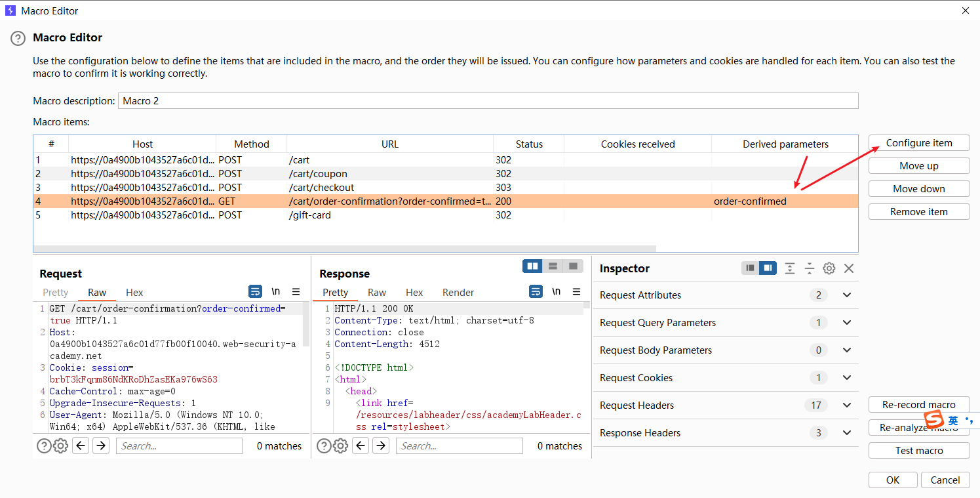Expand all Inspector sections icon
Screen dimensions: 980x498
790,268
